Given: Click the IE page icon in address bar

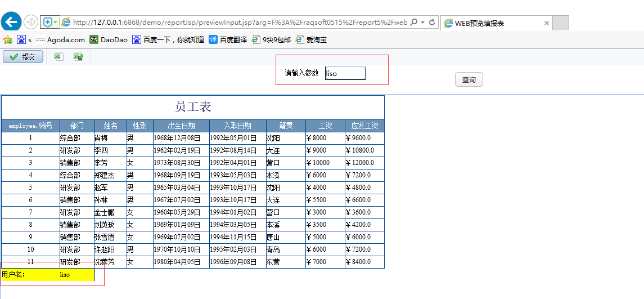Looking at the screenshot, I should coord(66,22).
